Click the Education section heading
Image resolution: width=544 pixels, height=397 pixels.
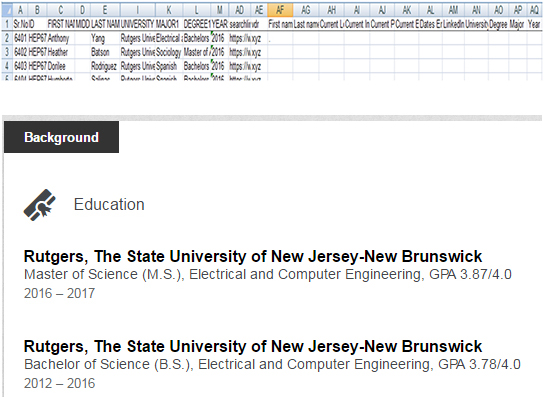pyautogui.click(x=109, y=204)
